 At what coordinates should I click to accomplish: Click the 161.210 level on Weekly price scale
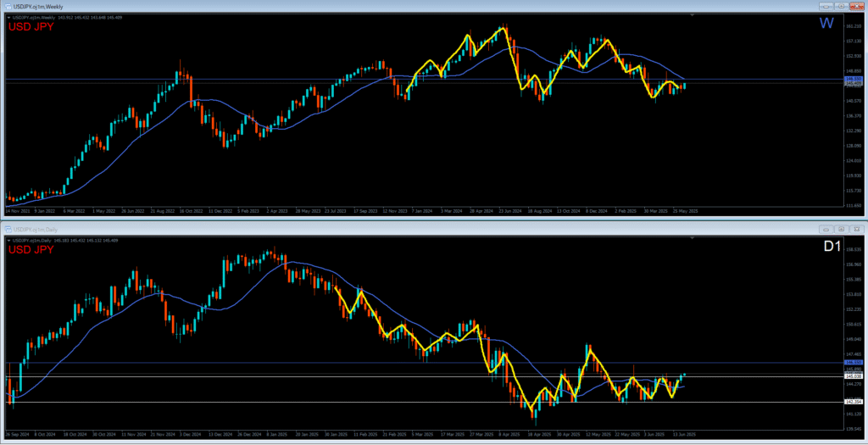tap(854, 26)
